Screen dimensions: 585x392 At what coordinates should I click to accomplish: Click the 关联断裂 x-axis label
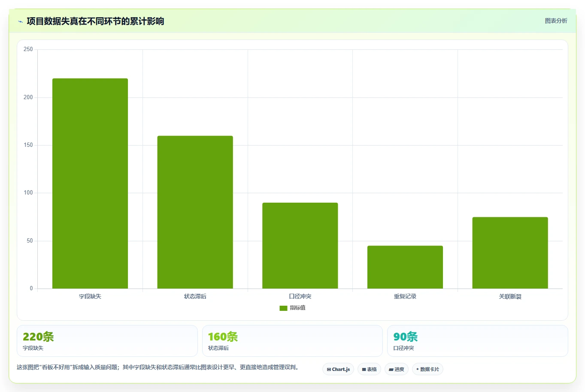click(510, 297)
